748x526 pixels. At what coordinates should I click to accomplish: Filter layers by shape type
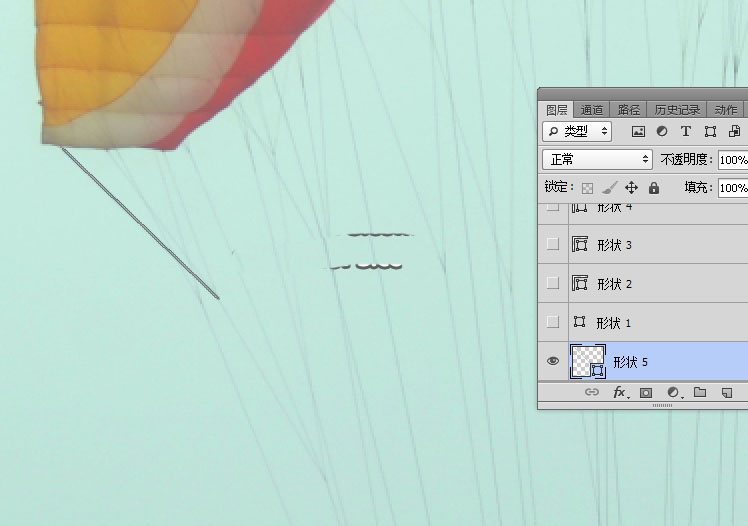click(710, 131)
